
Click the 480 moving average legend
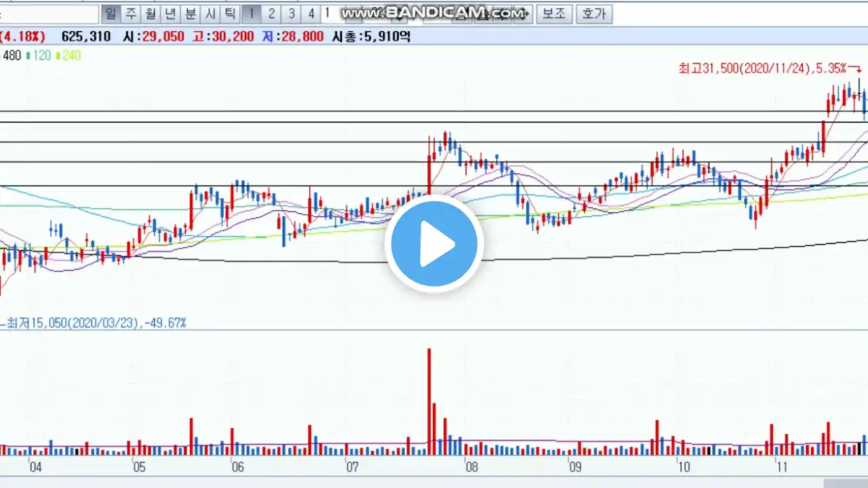(x=12, y=56)
